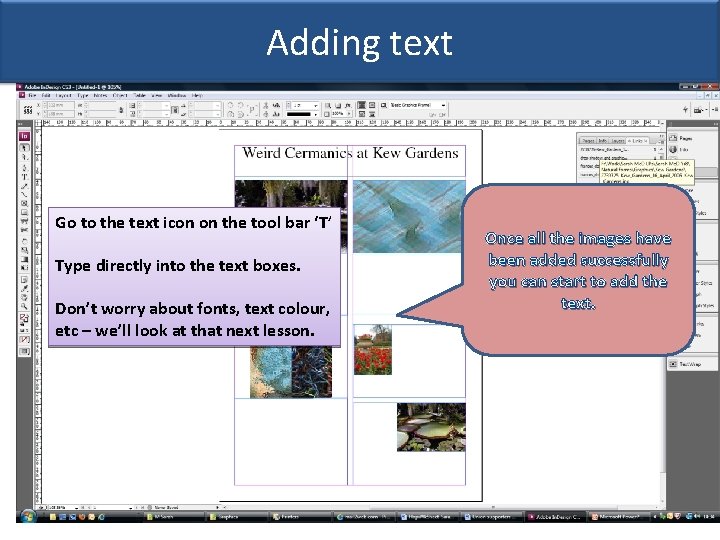Click the Y position input field

pos(60,113)
